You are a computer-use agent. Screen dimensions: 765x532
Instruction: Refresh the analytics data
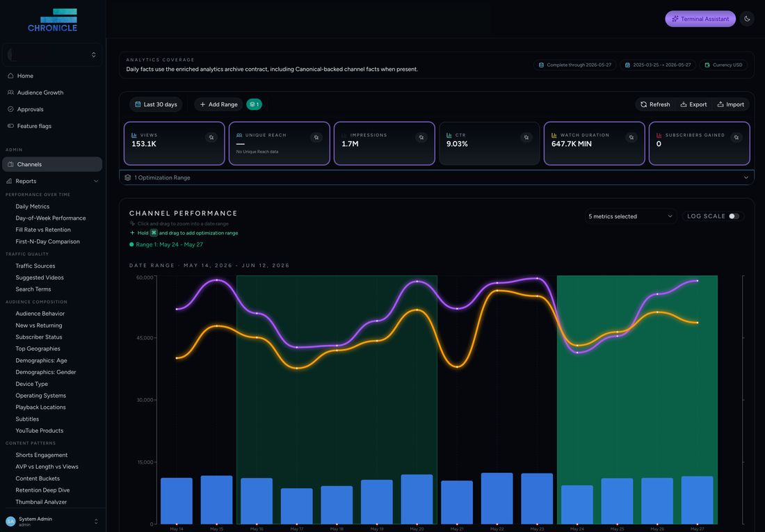[x=655, y=104]
